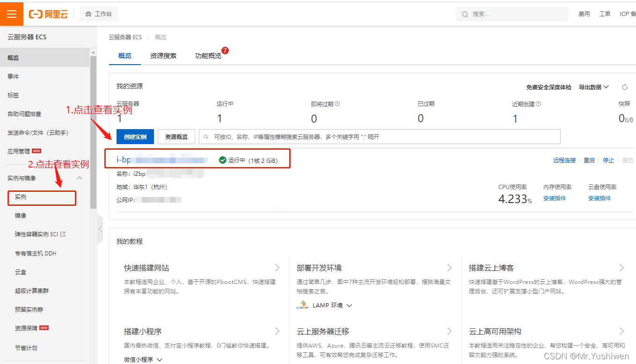Click the help icon next to 近期创建
The height and width of the screenshot is (364, 636).
click(x=538, y=104)
